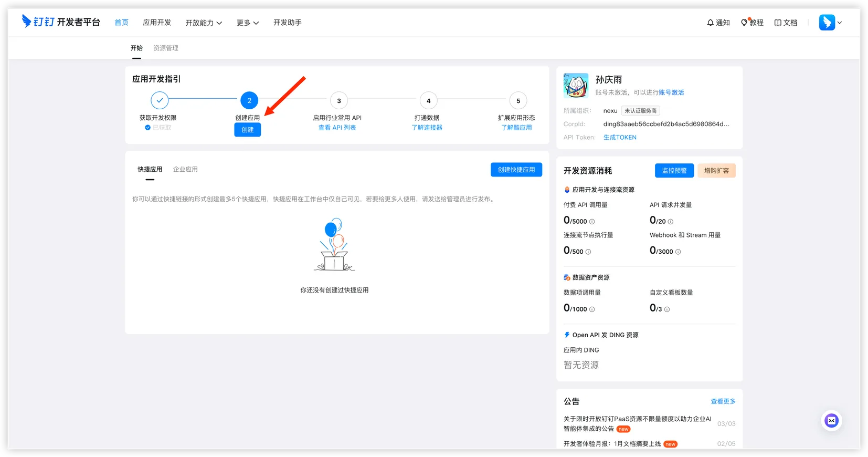
Task: Open the 开发助手 menu item
Action: (287, 23)
